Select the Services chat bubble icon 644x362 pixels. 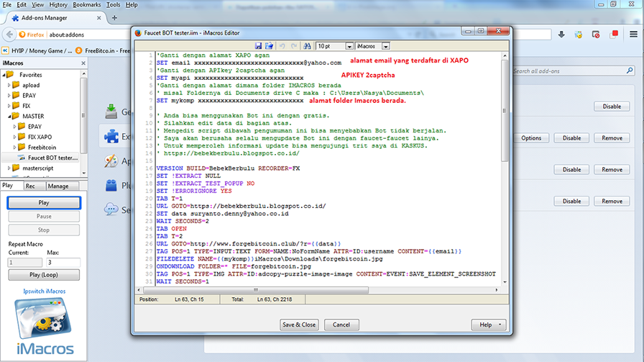coord(111,209)
